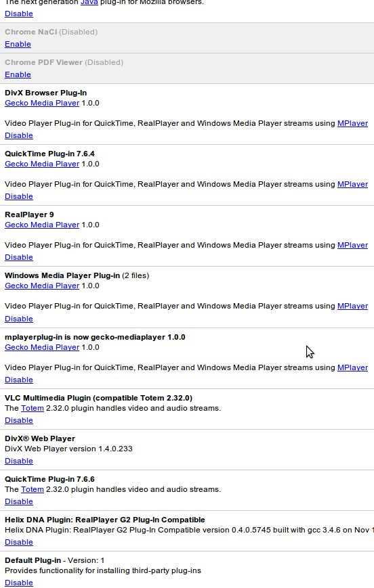Screen dimensions: 374x588
Task: Disable the RealPlayer 9 plugin
Action: pyautogui.click(x=19, y=258)
